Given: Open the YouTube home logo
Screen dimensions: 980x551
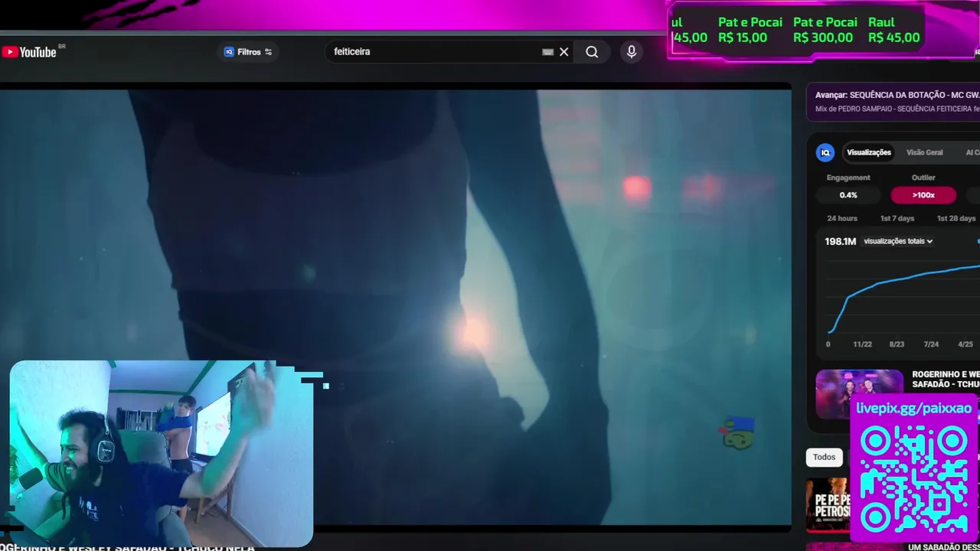Looking at the screenshot, I should [29, 52].
